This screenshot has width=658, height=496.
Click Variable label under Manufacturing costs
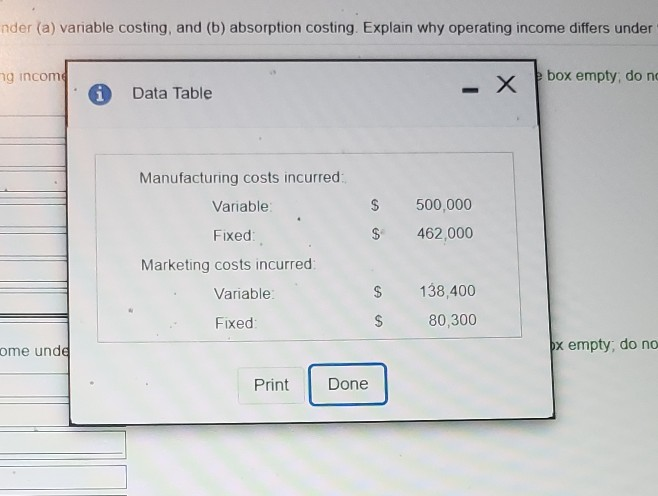point(242,206)
